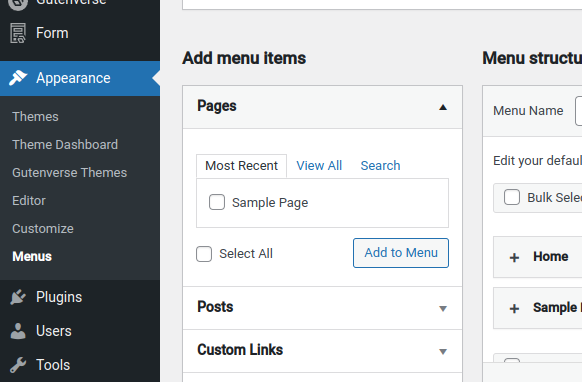Click the Add to Menu button

[401, 253]
